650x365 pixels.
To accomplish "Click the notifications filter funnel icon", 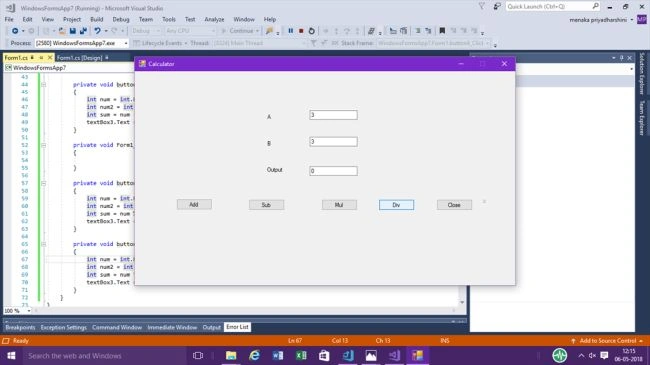I will 482,6.
